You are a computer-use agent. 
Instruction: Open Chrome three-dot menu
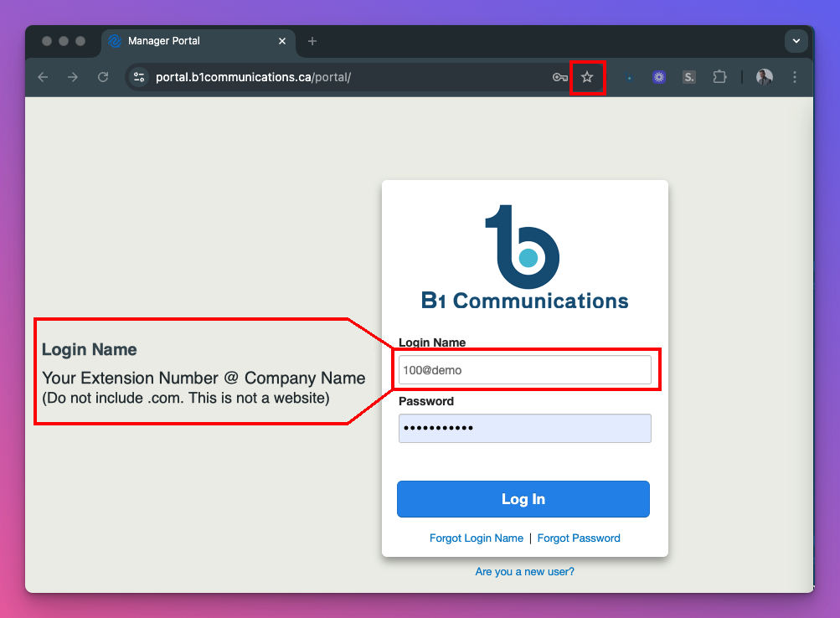click(795, 77)
